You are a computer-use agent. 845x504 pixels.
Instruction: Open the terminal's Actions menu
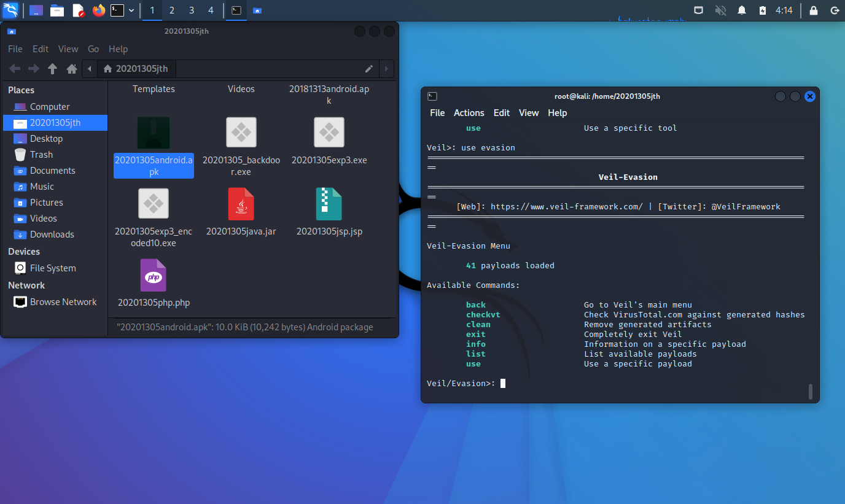pyautogui.click(x=469, y=113)
